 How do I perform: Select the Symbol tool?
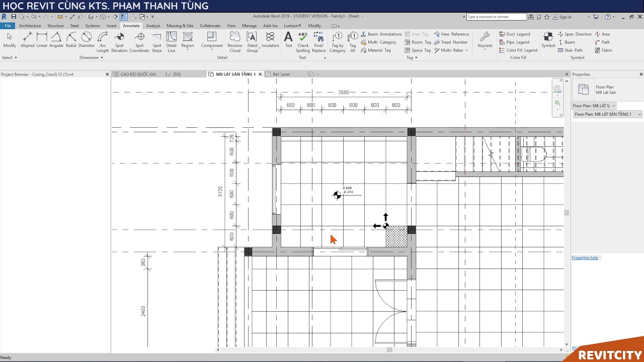[548, 40]
